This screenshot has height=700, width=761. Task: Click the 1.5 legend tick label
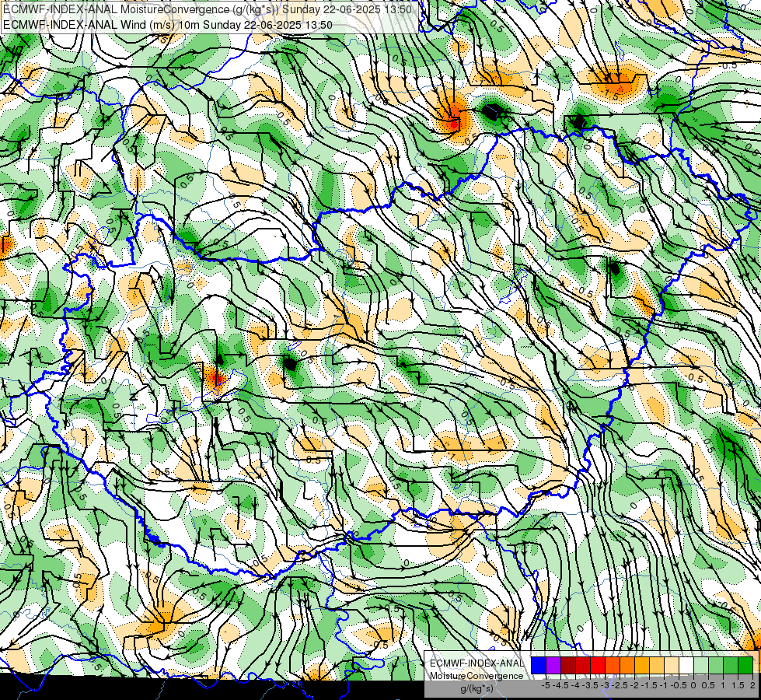click(738, 685)
